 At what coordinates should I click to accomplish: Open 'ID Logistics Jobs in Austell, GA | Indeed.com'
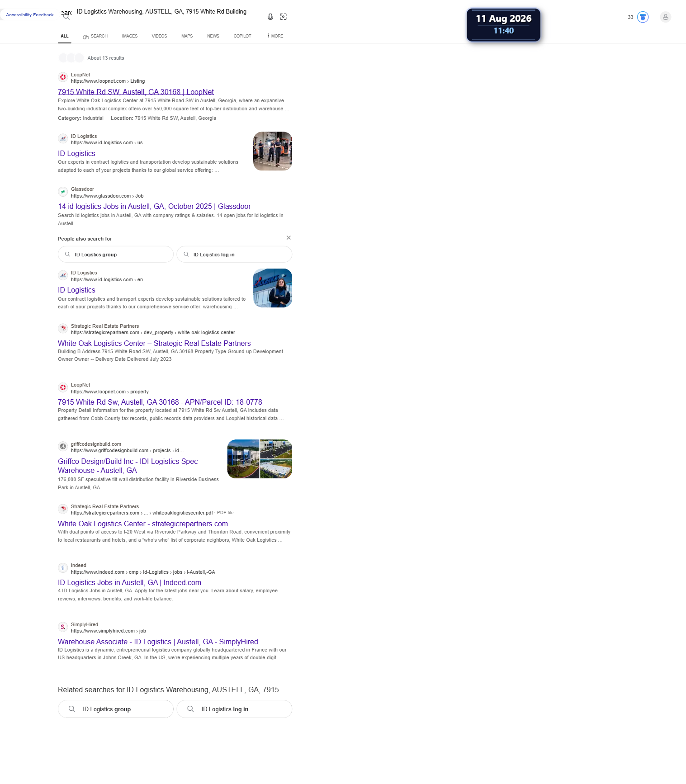129,583
